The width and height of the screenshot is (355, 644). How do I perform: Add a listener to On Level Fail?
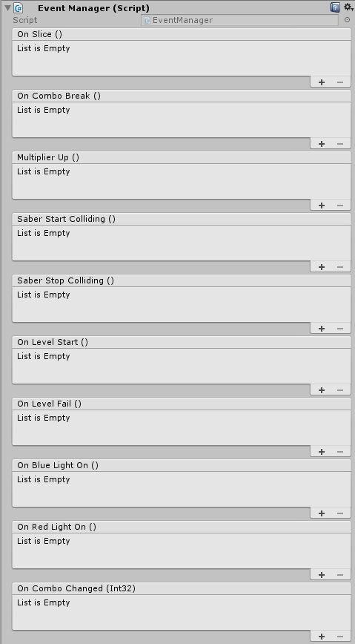(322, 452)
